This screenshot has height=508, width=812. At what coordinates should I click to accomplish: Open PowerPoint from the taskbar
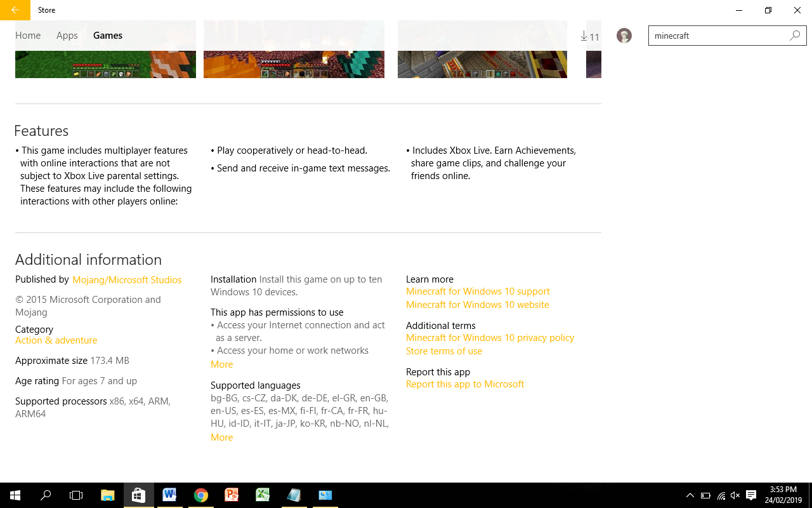[x=232, y=495]
